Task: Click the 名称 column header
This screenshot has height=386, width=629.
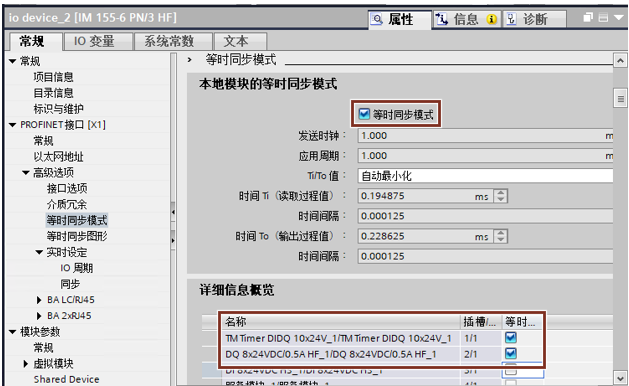Action: pos(341,321)
